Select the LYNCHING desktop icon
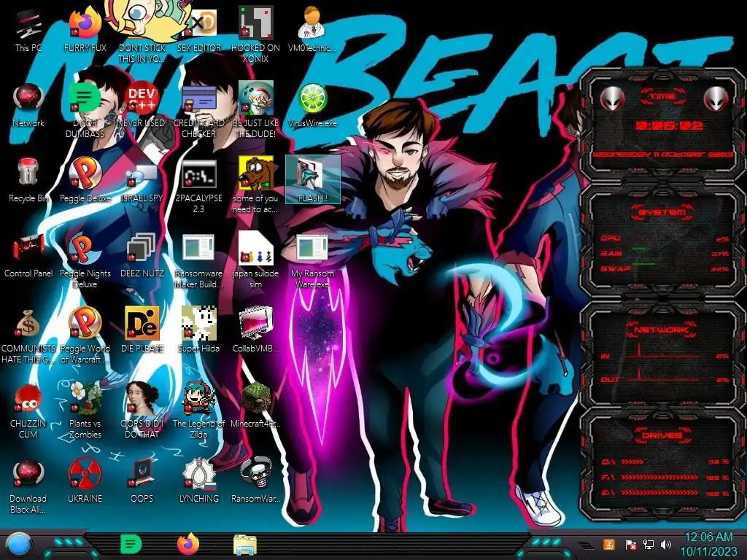The width and height of the screenshot is (747, 560). tap(198, 481)
